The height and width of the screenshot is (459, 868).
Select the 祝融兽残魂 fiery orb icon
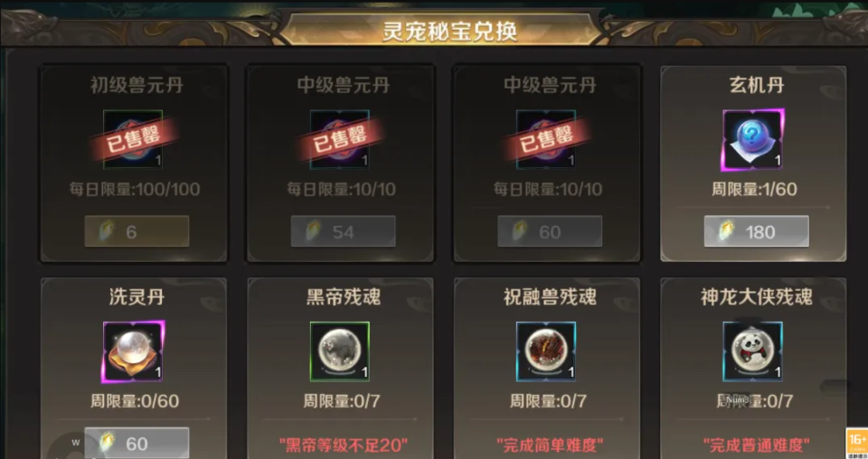click(546, 351)
